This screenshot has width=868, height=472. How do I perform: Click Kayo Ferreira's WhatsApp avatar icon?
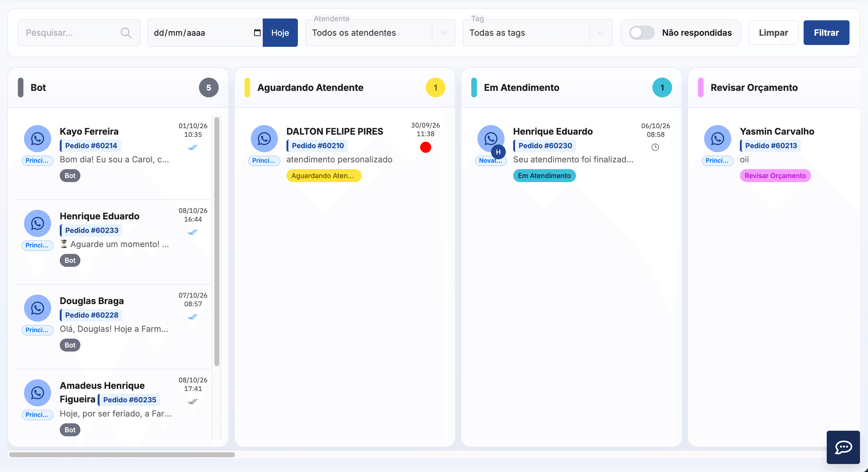tap(37, 139)
